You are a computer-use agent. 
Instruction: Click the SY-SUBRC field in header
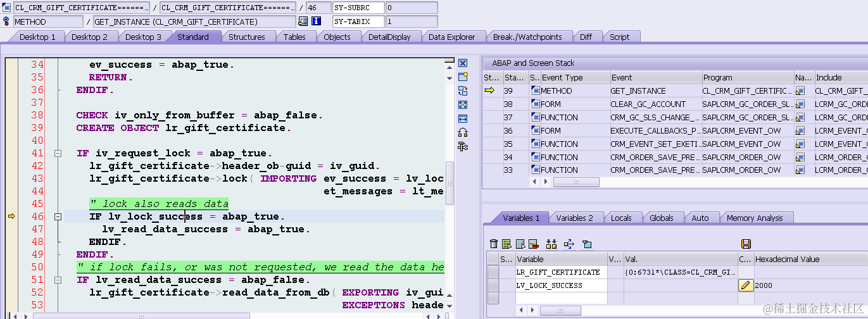tap(358, 8)
